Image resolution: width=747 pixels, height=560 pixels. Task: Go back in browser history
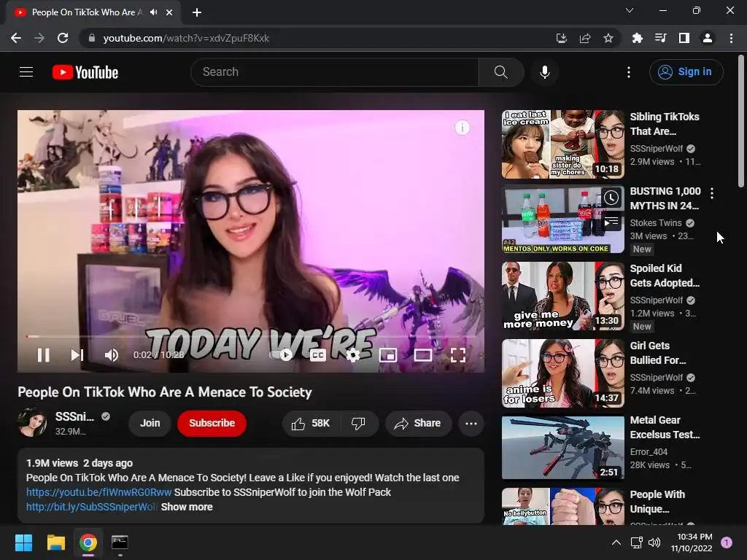[16, 38]
